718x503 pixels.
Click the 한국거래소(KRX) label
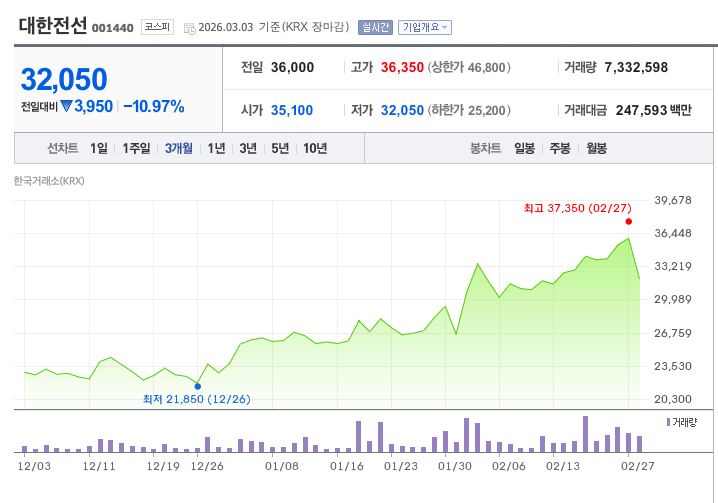49,181
